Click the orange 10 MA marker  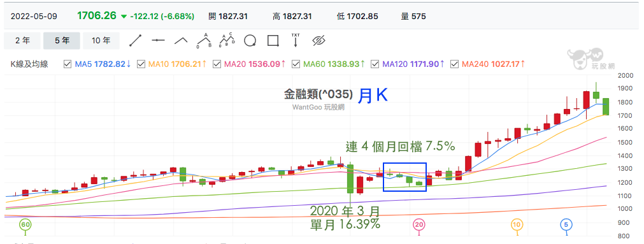517,225
